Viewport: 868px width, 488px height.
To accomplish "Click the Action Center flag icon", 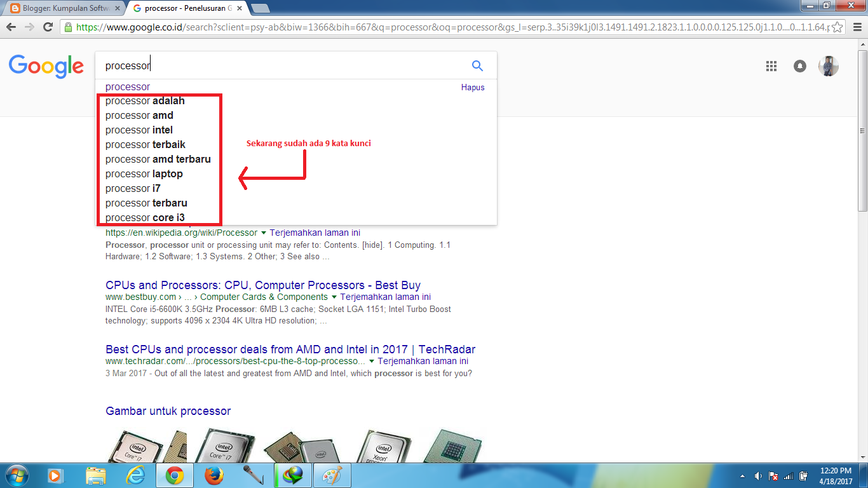I will tap(773, 476).
